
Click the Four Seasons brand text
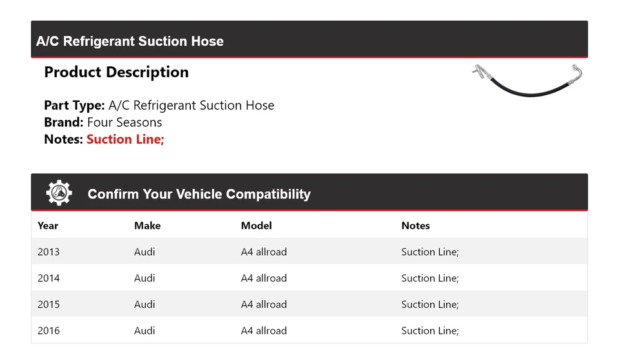124,122
